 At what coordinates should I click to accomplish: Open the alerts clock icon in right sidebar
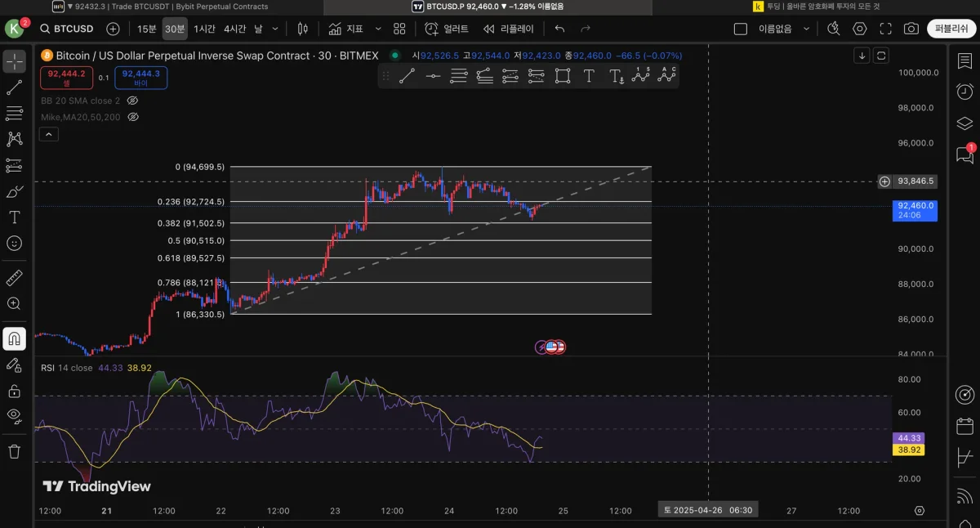tap(964, 92)
